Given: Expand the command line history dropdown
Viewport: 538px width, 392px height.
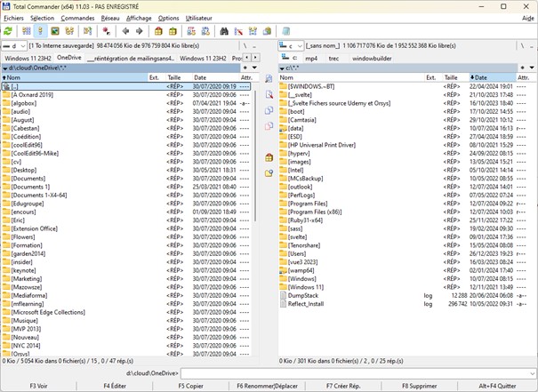Looking at the screenshot, I should 531,374.
